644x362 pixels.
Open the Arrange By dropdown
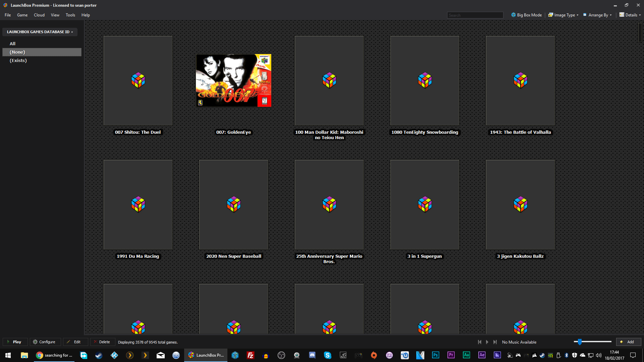[597, 15]
